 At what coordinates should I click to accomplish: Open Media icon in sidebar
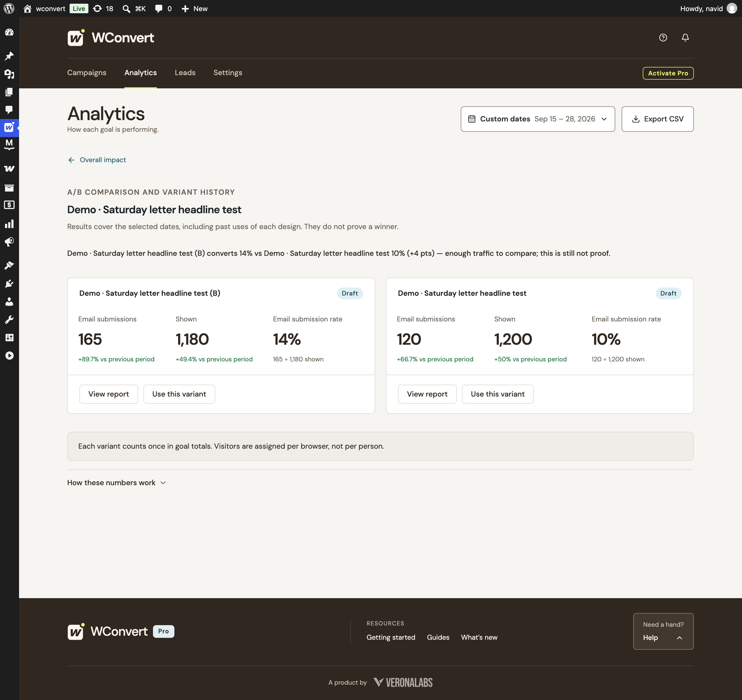pyautogui.click(x=9, y=74)
